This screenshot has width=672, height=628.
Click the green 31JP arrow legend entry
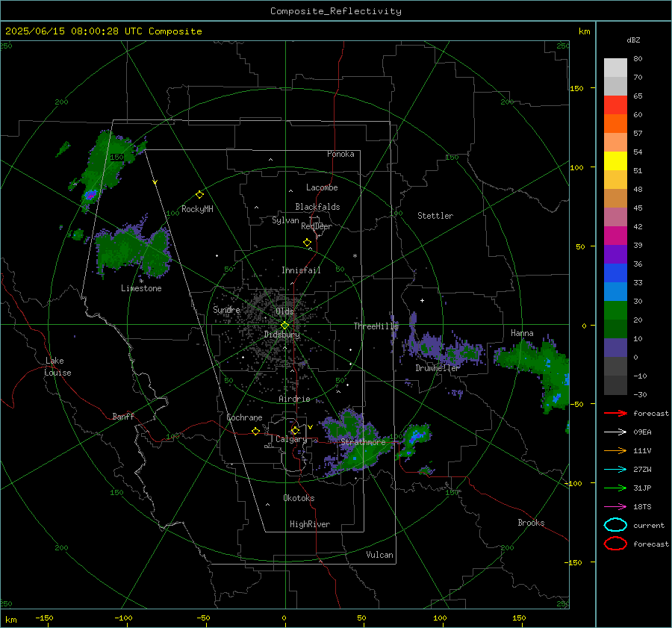(615, 488)
